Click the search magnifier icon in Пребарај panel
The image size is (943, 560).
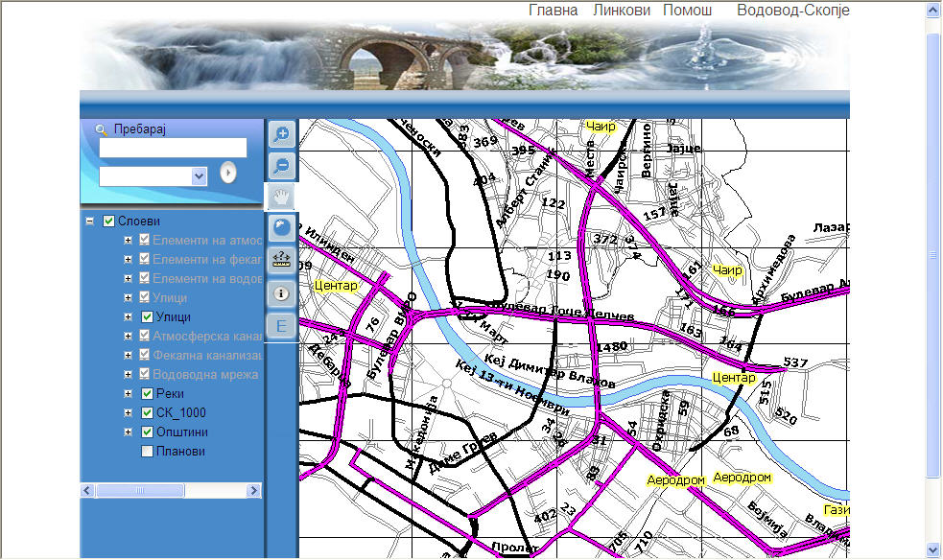coord(100,128)
